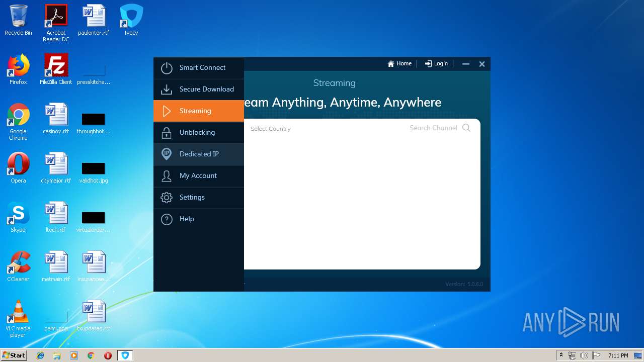Click the Secure Download arrow icon

pos(167,89)
